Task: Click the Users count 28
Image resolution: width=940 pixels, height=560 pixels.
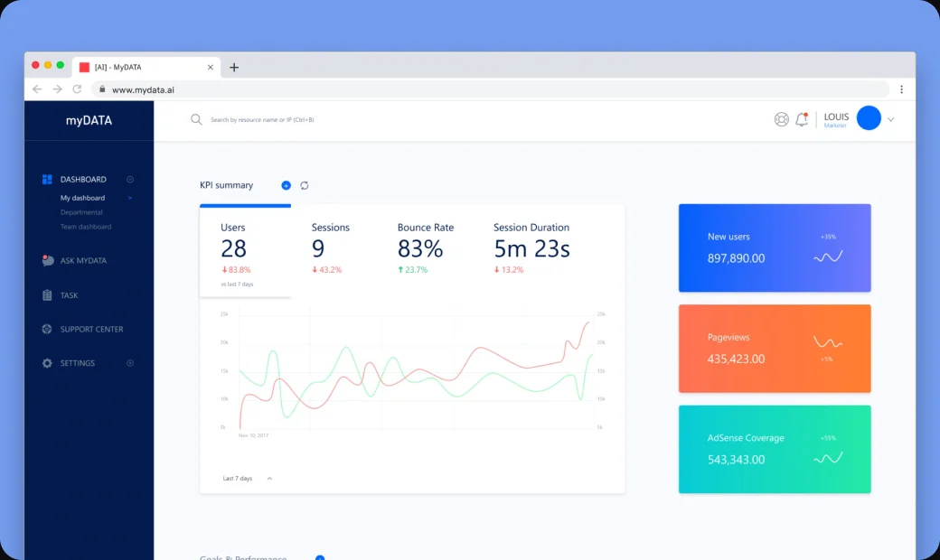Action: coord(234,248)
